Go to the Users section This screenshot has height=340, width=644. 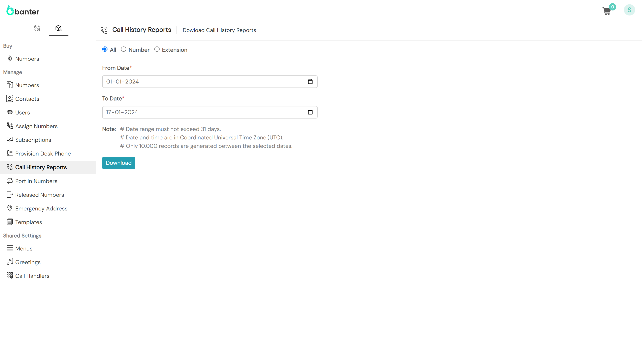coord(22,112)
